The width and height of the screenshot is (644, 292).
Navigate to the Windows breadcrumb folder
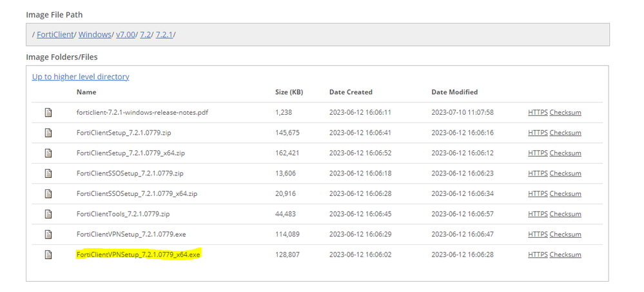coord(94,34)
